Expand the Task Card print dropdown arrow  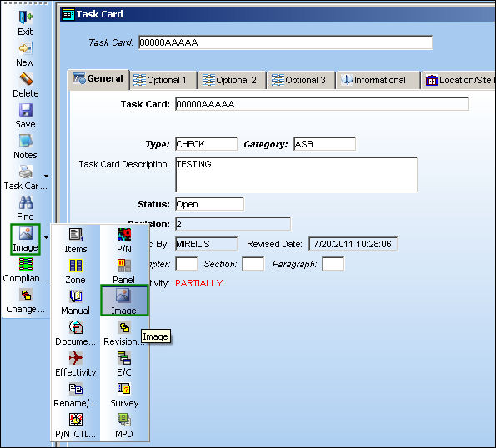tap(46, 176)
